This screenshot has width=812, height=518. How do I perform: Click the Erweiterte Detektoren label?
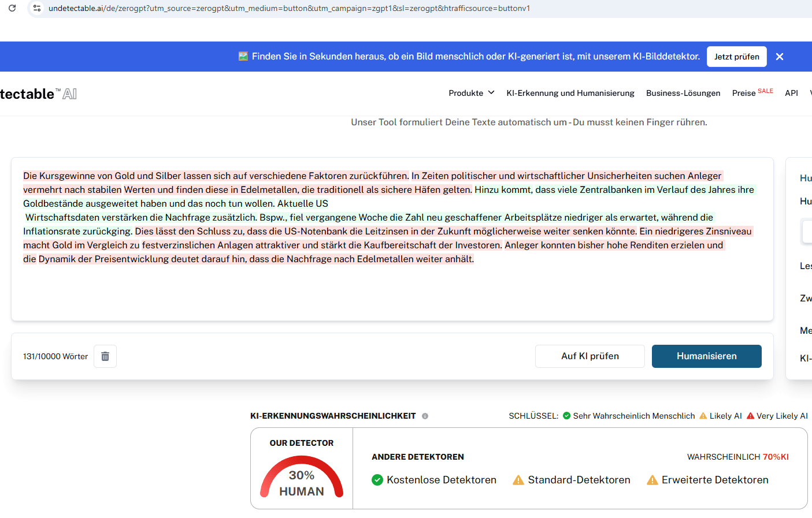[x=715, y=480]
